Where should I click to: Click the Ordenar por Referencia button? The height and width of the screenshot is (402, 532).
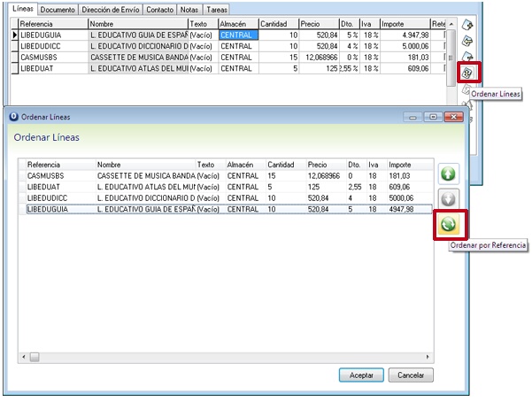point(449,226)
